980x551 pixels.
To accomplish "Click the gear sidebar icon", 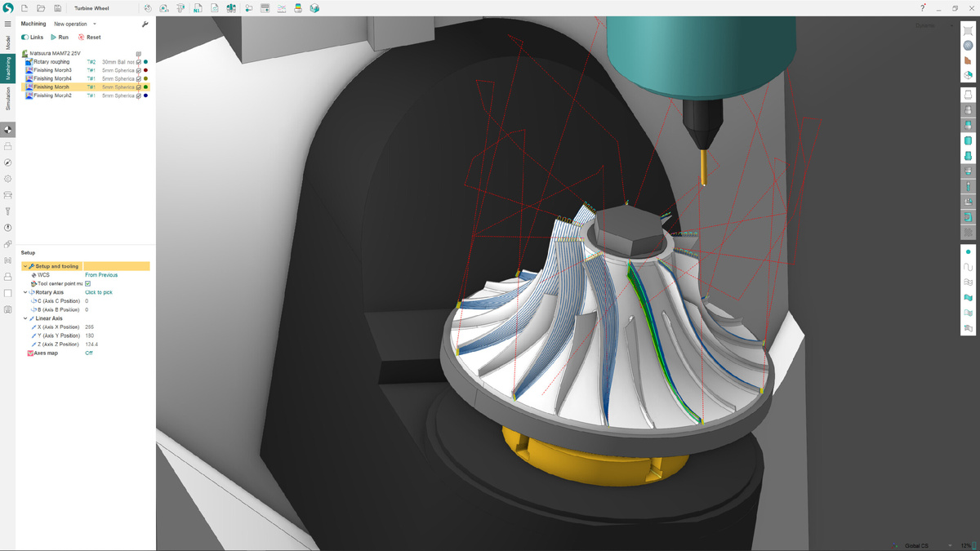I will [7, 179].
